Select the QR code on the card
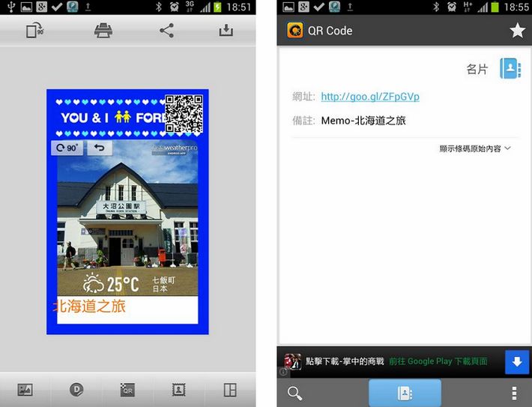This screenshot has height=407, width=532. [x=184, y=114]
